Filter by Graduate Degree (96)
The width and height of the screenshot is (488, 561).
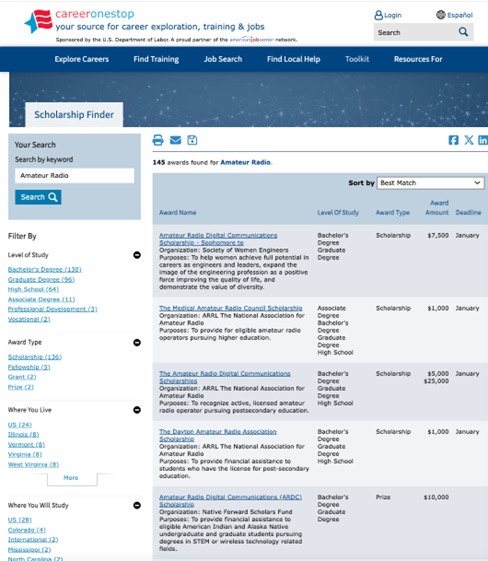[x=41, y=279]
